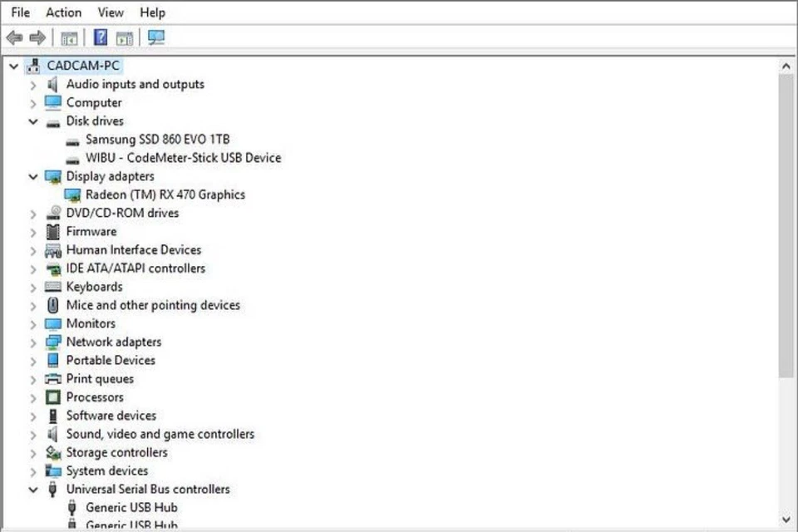798x532 pixels.
Task: Click the scrollbar down arrow
Action: tap(786, 518)
